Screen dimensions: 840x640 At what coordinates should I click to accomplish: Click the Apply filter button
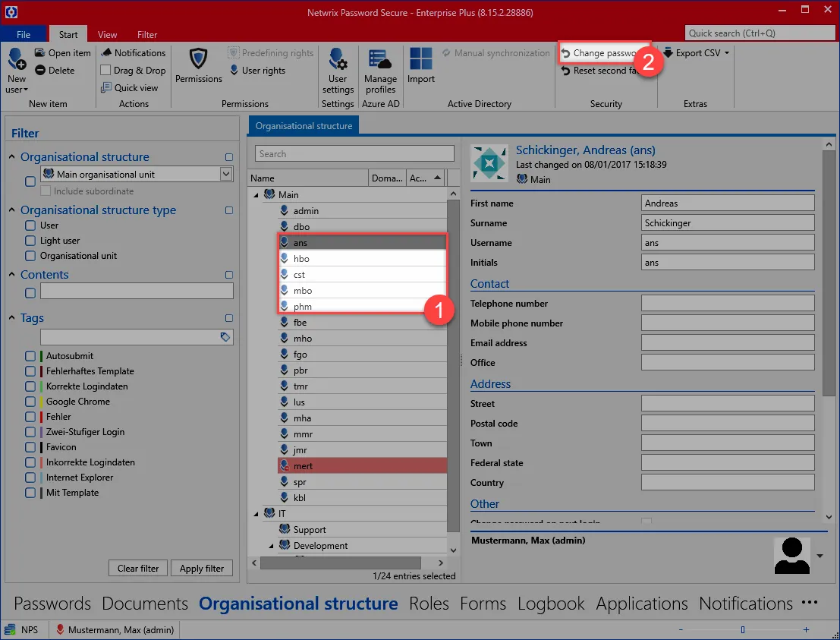(202, 568)
